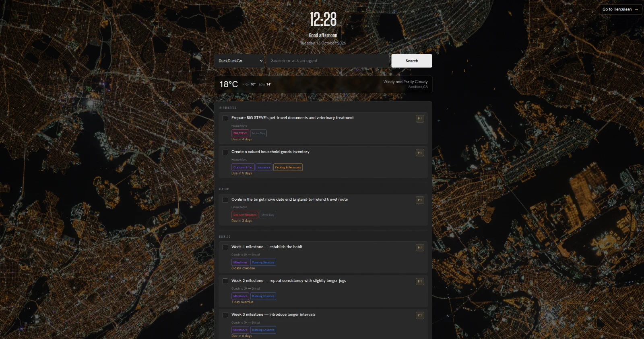Click Milestones tag on Week 3 milestone
This screenshot has width=644, height=339.
coord(240,330)
